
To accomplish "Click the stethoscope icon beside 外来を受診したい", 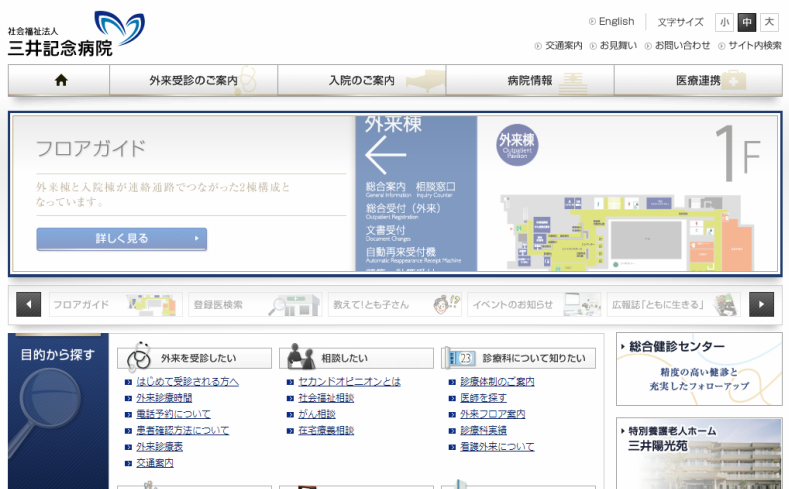I will pyautogui.click(x=138, y=356).
